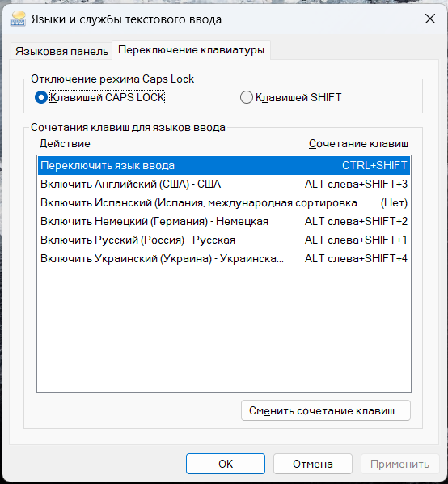
Task: Choose Включить Немецкий (Германия) list item
Action: point(224,221)
